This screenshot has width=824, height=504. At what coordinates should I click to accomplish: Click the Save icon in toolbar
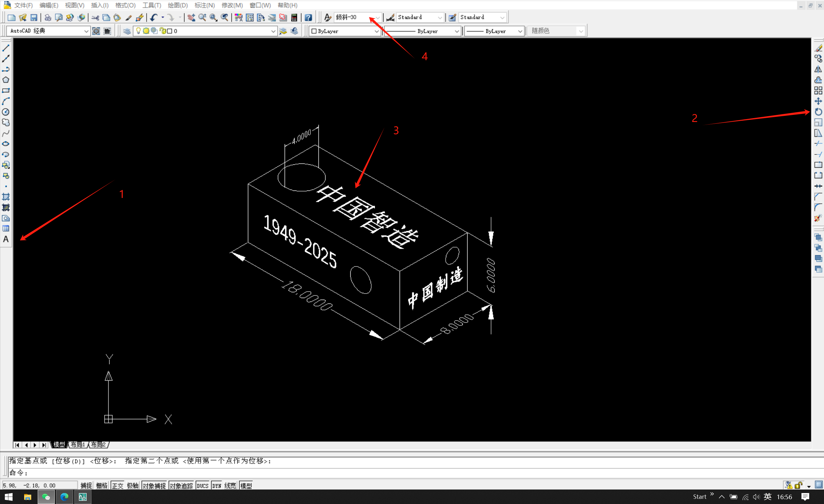34,17
